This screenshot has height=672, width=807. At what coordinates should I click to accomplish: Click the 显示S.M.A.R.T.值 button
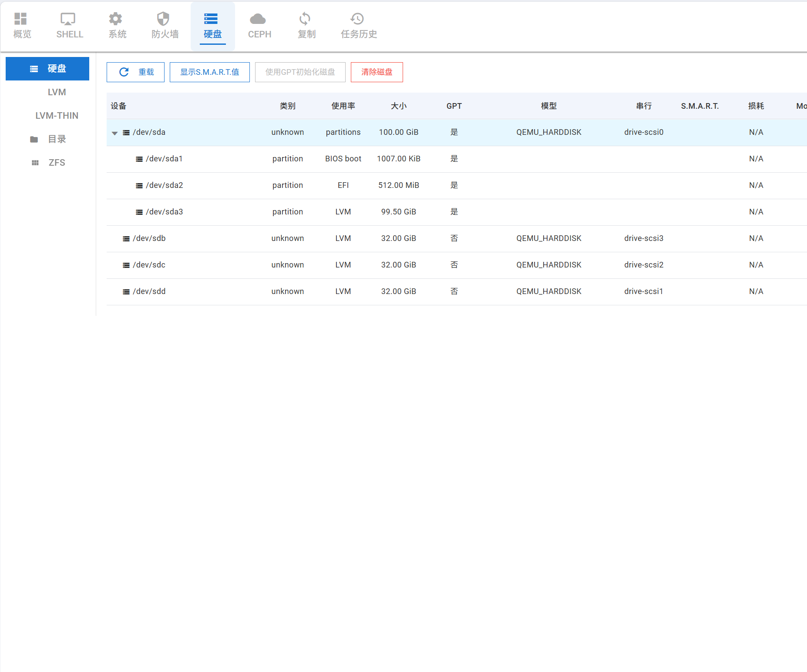point(210,72)
